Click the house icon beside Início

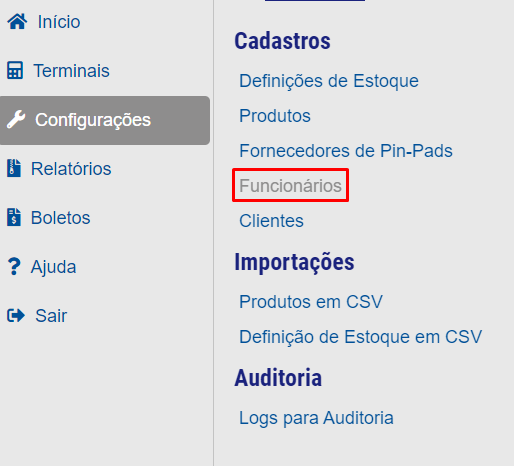click(17, 21)
